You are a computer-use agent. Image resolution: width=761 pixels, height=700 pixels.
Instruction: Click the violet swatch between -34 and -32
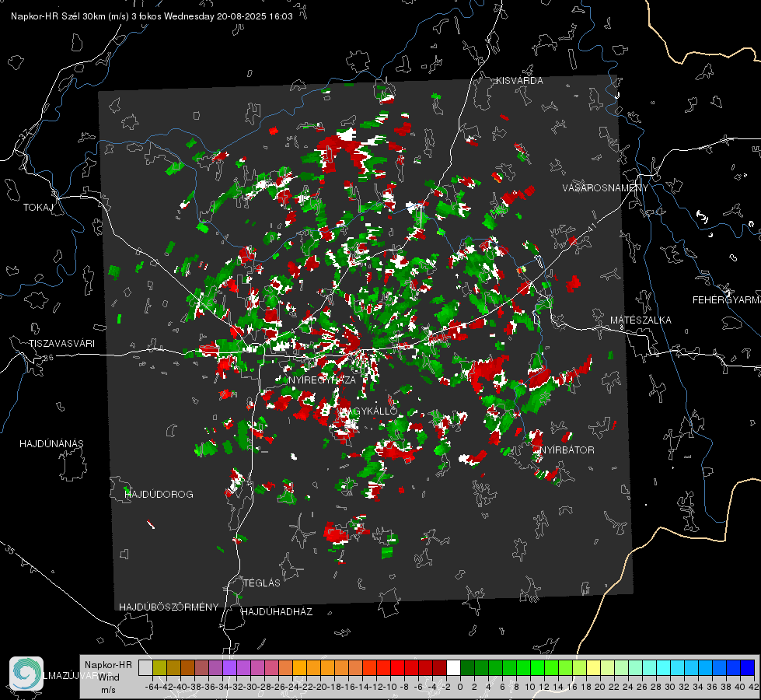pyautogui.click(x=229, y=667)
